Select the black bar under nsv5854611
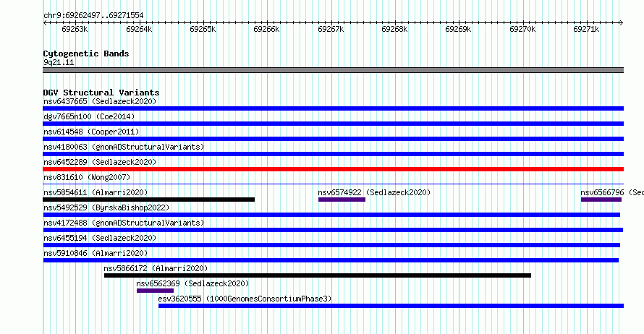 pyautogui.click(x=148, y=200)
